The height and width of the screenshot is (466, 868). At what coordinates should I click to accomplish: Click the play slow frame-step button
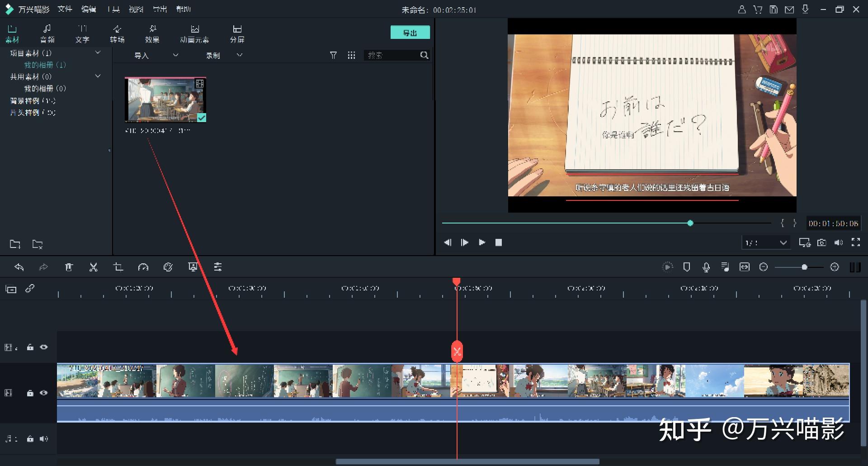click(464, 243)
